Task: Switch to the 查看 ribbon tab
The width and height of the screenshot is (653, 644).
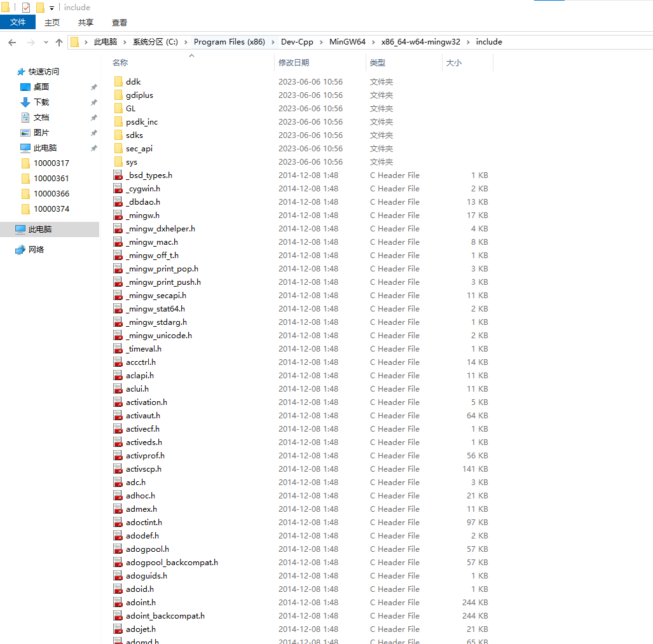Action: tap(120, 22)
